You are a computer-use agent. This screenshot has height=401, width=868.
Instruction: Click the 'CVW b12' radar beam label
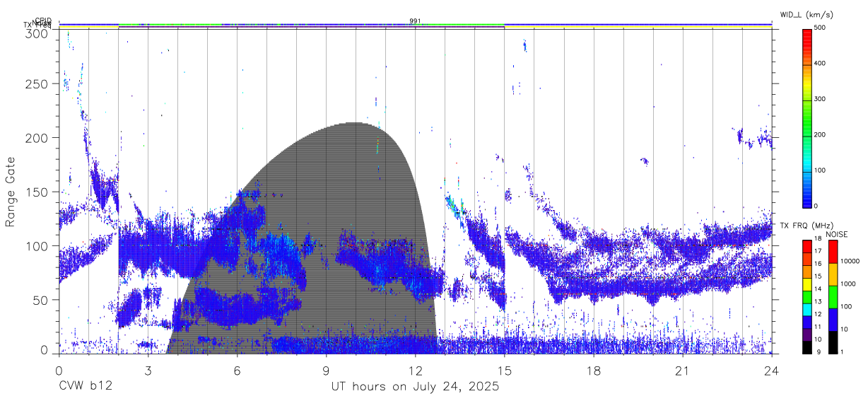tap(85, 387)
